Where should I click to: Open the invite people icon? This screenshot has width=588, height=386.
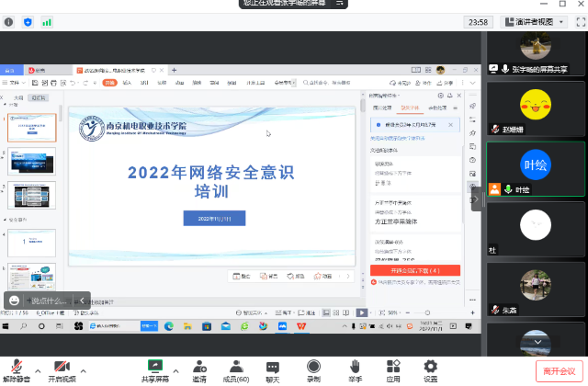coord(199,365)
